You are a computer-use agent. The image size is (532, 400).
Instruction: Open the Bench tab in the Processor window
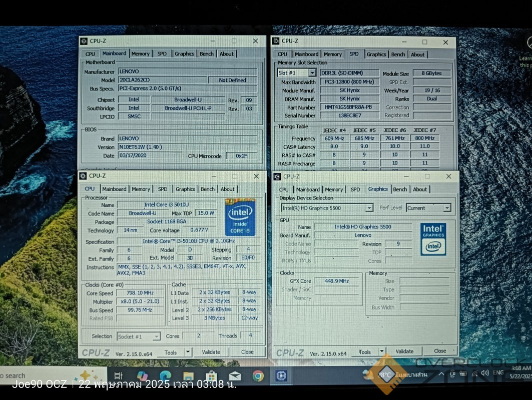(208, 189)
